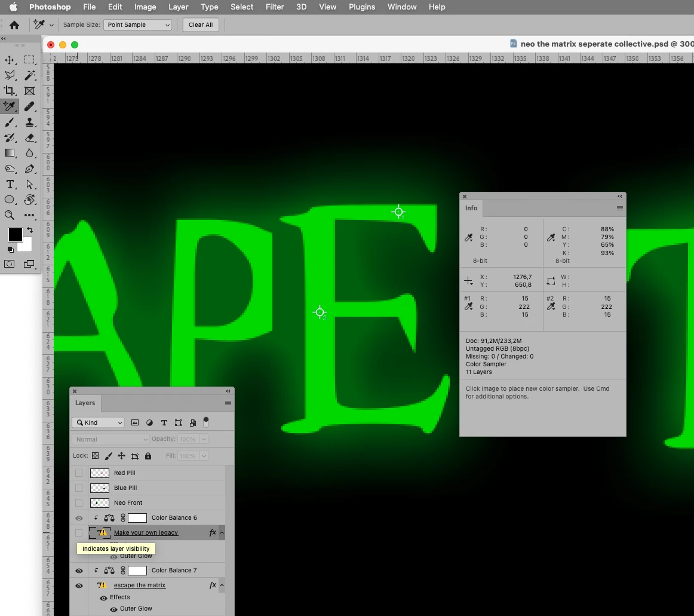This screenshot has height=616, width=694.
Task: Hide the Color Balance 7 layer
Action: tap(79, 571)
